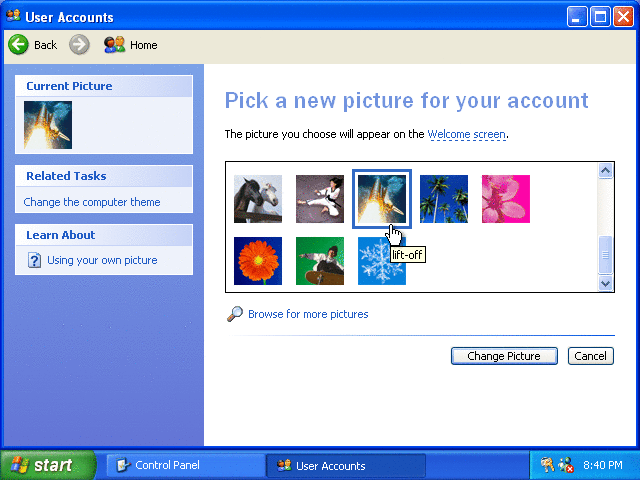Go to User Accounts Home
640x480 pixels.
click(130, 44)
